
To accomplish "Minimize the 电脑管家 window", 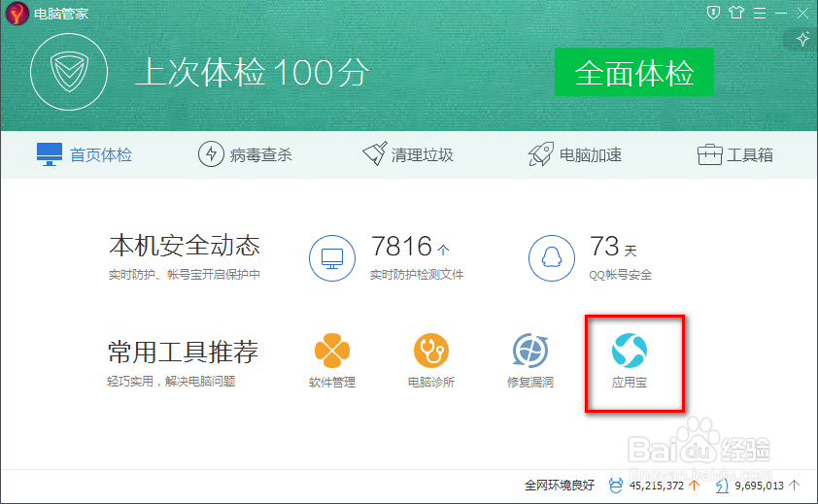I will coord(781,13).
